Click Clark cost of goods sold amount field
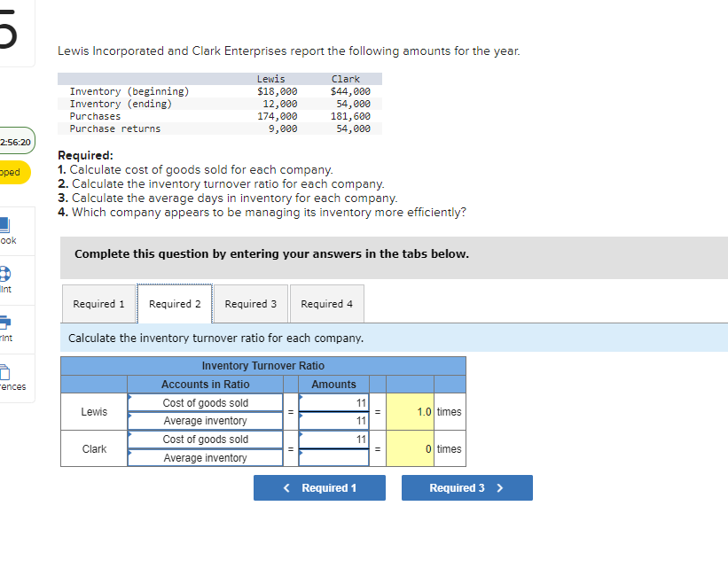Screen dimensions: 728x568 coord(333,440)
